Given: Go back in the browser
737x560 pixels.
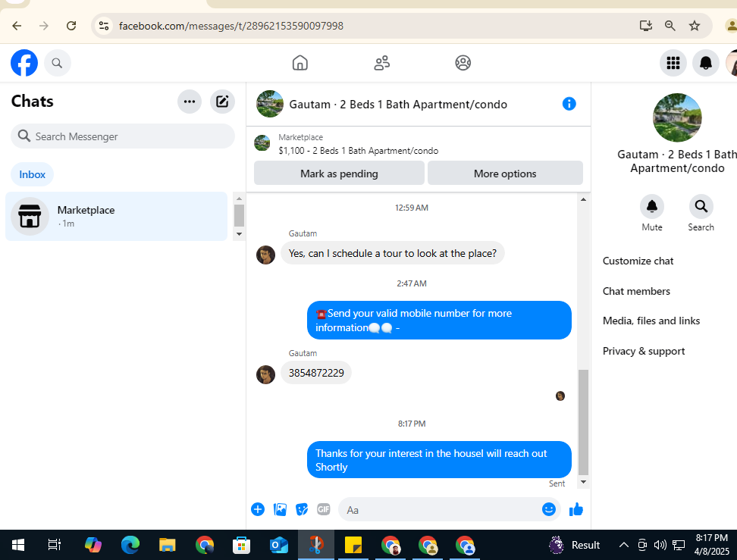Looking at the screenshot, I should tap(17, 25).
